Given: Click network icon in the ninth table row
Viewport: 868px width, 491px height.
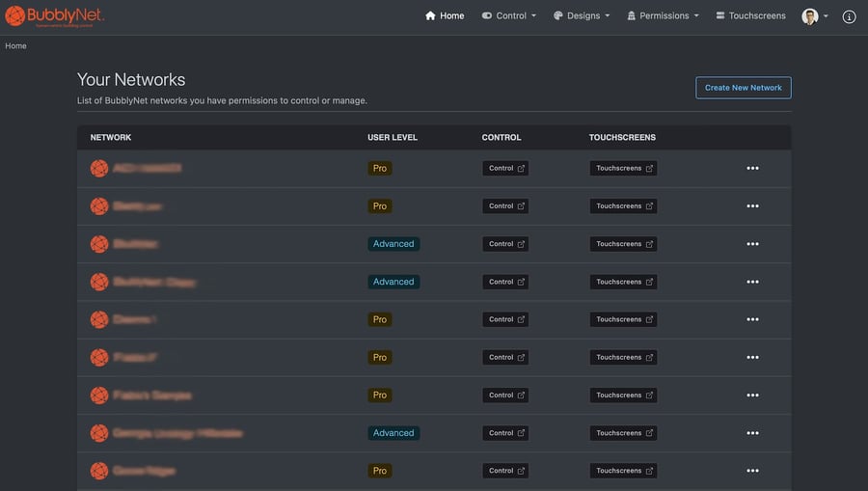Looking at the screenshot, I should (x=99, y=471).
